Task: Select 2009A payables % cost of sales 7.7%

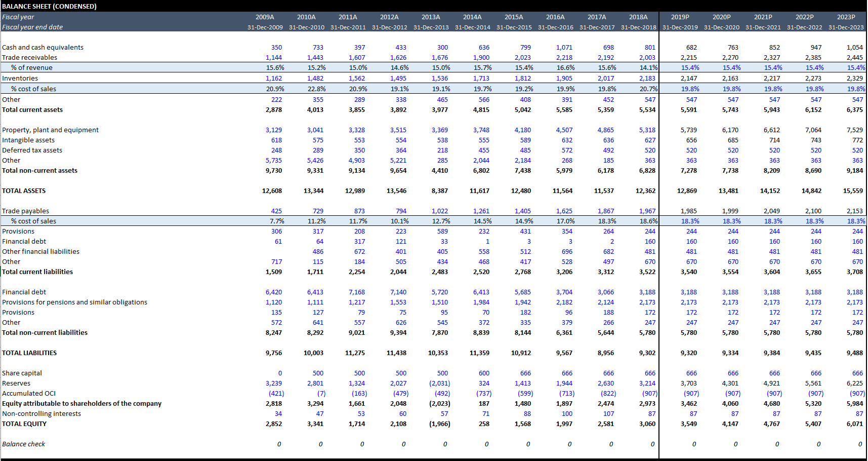Action: click(x=277, y=221)
